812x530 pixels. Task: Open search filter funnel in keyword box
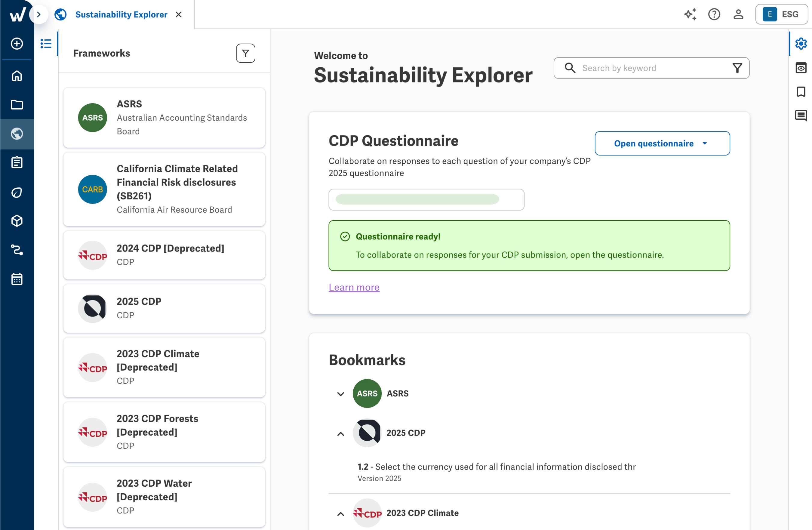tap(737, 68)
